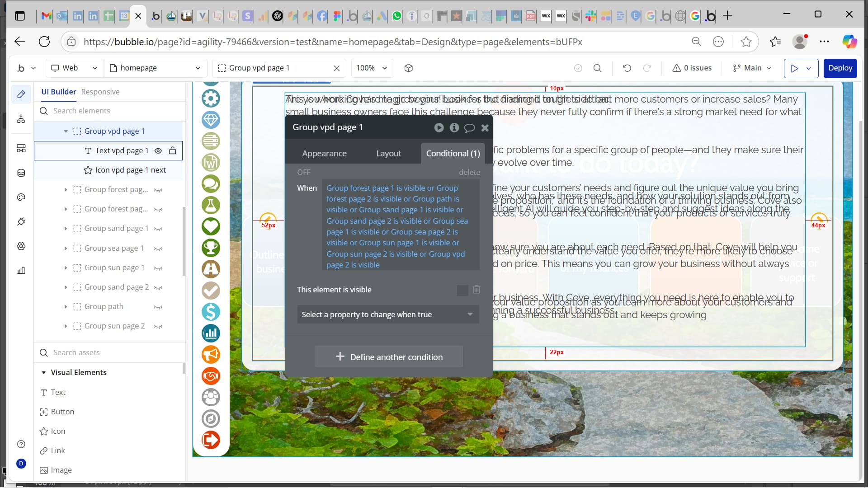Click the browser refresh button
Viewport: 868px width, 488px height.
44,42
